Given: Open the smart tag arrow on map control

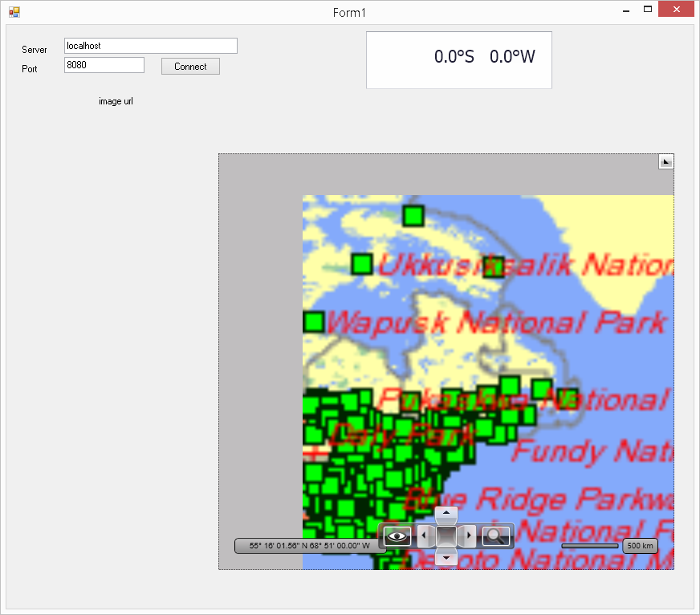Looking at the screenshot, I should [665, 161].
